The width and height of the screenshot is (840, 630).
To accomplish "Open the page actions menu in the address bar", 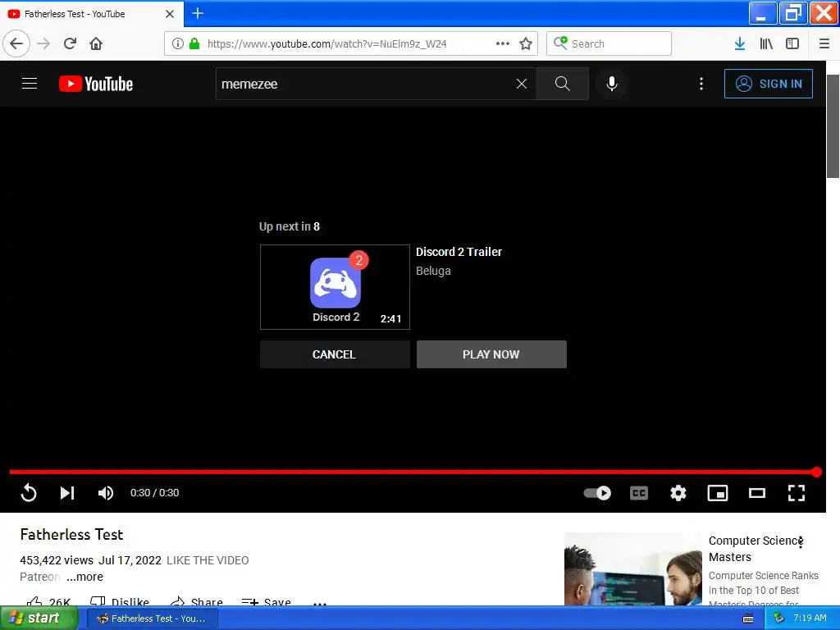I will coord(503,43).
